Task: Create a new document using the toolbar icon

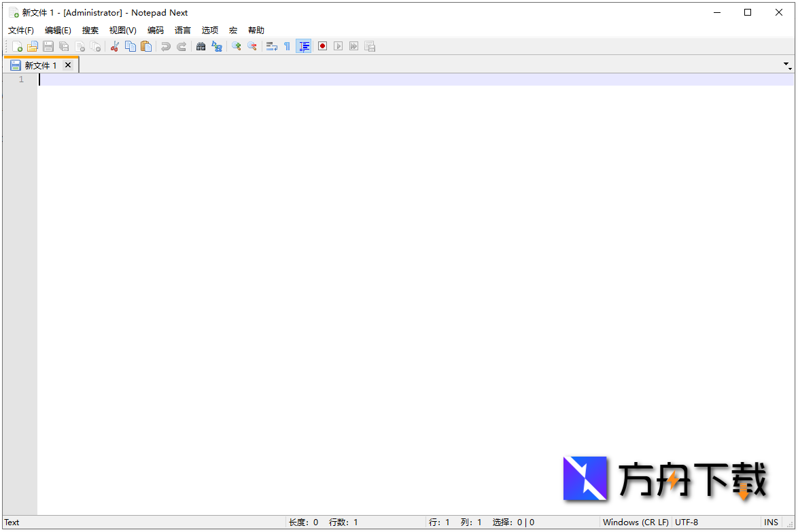Action: coord(17,46)
